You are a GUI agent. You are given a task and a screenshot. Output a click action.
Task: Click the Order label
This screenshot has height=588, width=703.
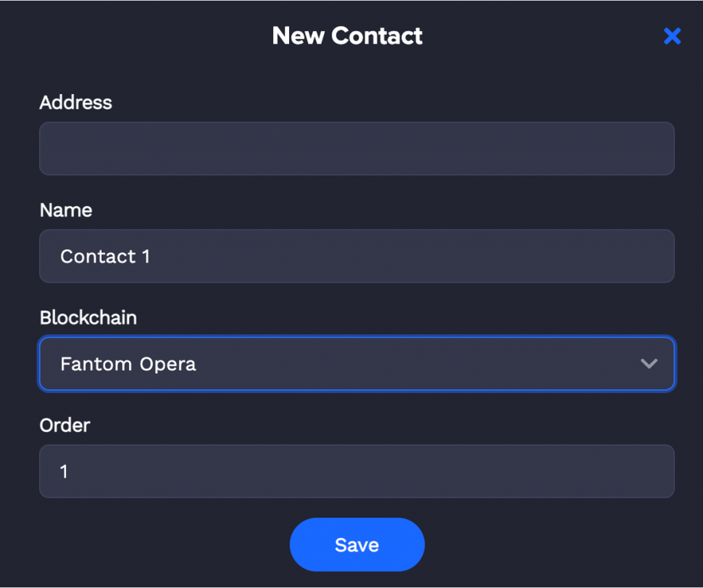pyautogui.click(x=64, y=425)
